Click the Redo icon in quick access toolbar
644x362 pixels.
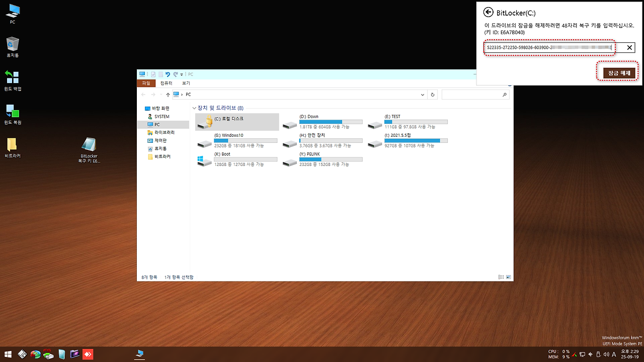(x=176, y=74)
